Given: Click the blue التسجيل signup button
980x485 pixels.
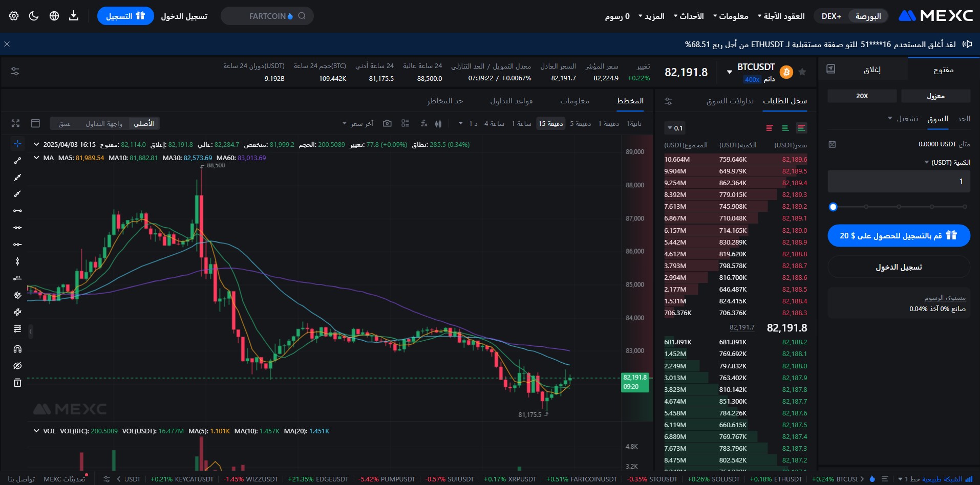Looking at the screenshot, I should tap(125, 16).
